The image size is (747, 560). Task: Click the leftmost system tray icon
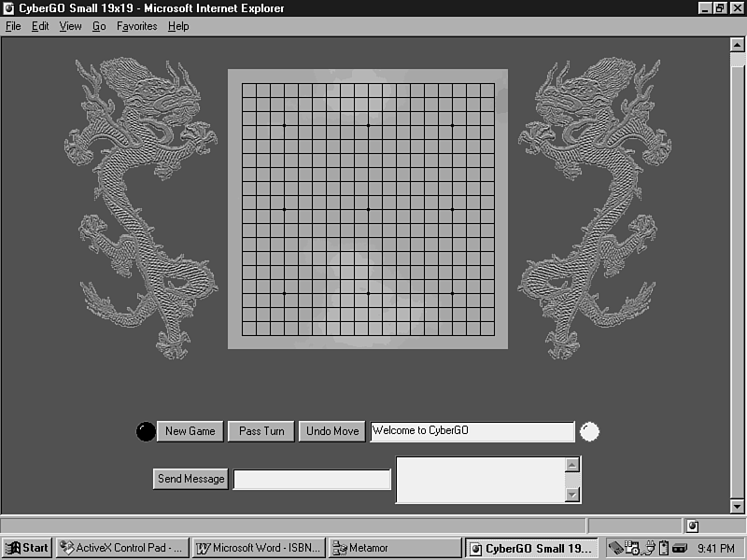(616, 548)
